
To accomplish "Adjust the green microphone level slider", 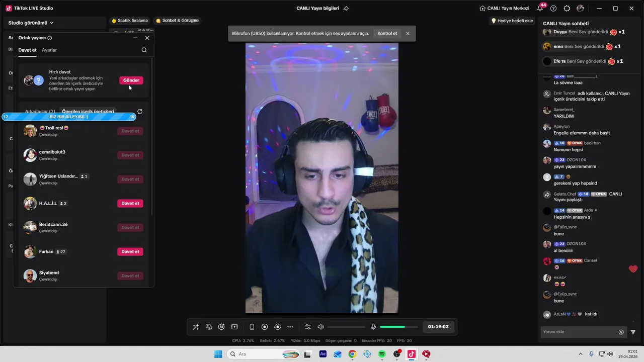I will (x=398, y=327).
